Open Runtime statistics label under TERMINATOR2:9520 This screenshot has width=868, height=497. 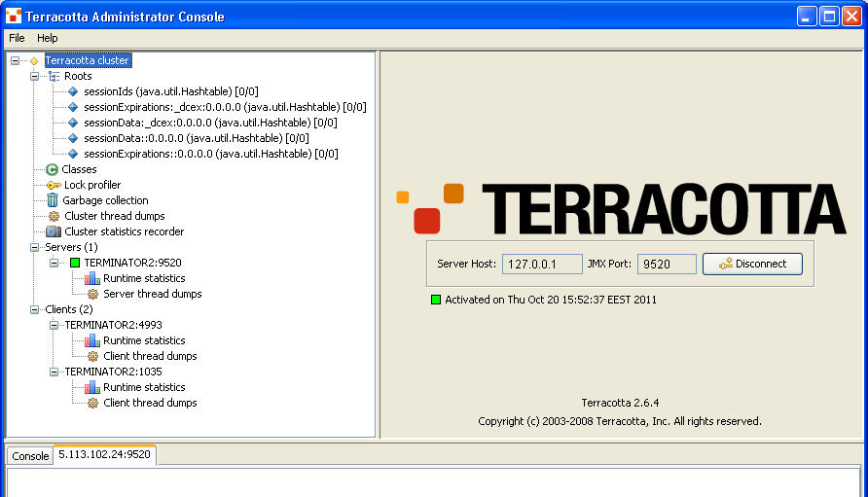[144, 278]
